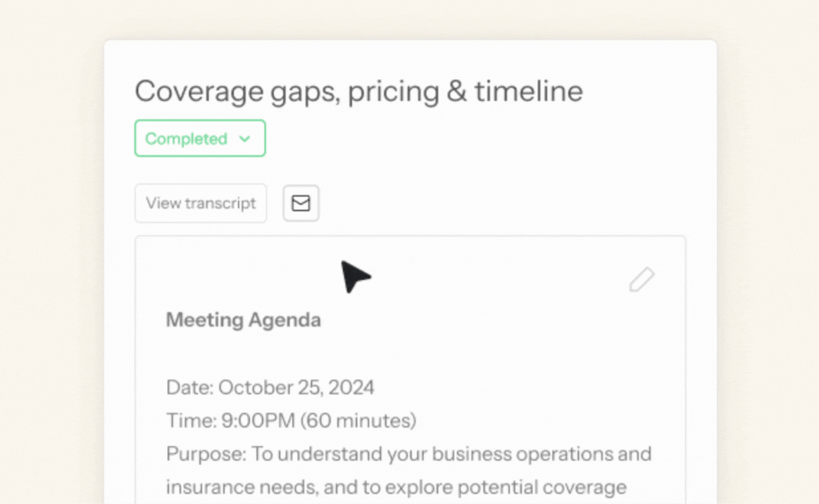The width and height of the screenshot is (819, 504).
Task: Click the pencil edit icon
Action: pos(641,280)
